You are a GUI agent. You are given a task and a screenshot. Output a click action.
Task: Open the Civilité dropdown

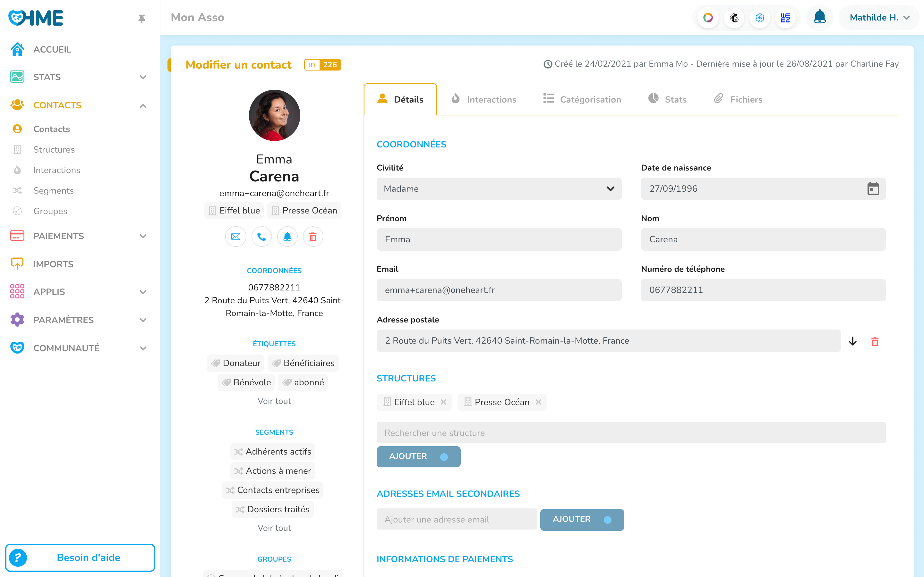[x=499, y=188]
